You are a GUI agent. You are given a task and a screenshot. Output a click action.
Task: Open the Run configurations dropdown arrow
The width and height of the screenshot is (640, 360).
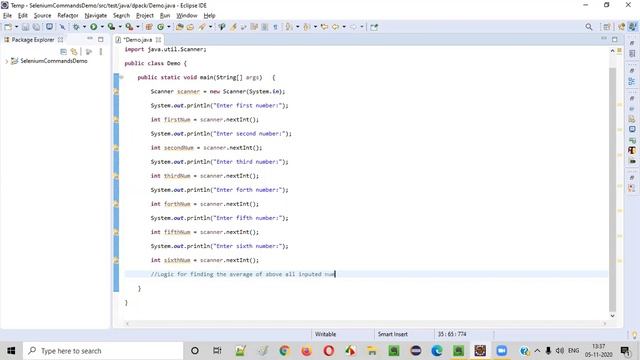(102, 27)
